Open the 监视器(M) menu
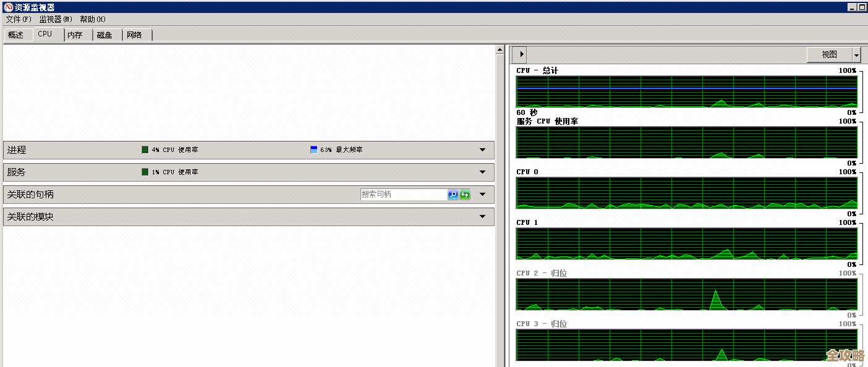This screenshot has height=367, width=868. pyautogui.click(x=56, y=19)
